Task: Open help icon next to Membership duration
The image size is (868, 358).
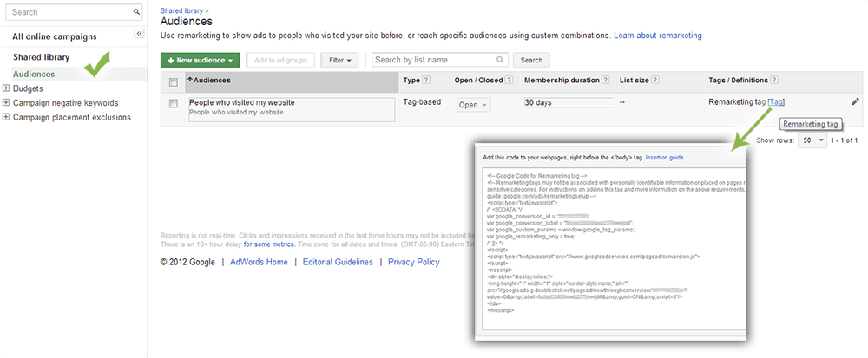Action: click(x=606, y=81)
